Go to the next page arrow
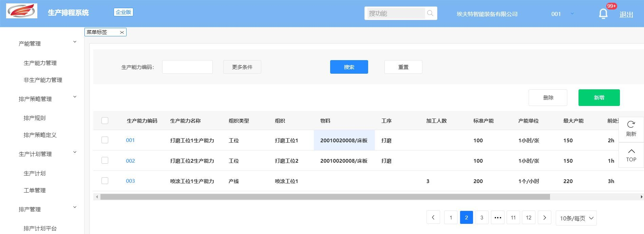 [544, 218]
